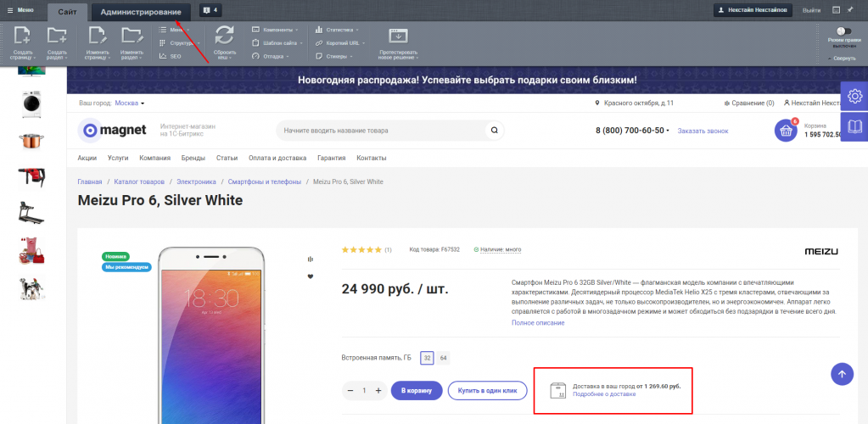Click the Создать страницу page icon
Viewport: 868px width, 424px height.
click(x=23, y=36)
